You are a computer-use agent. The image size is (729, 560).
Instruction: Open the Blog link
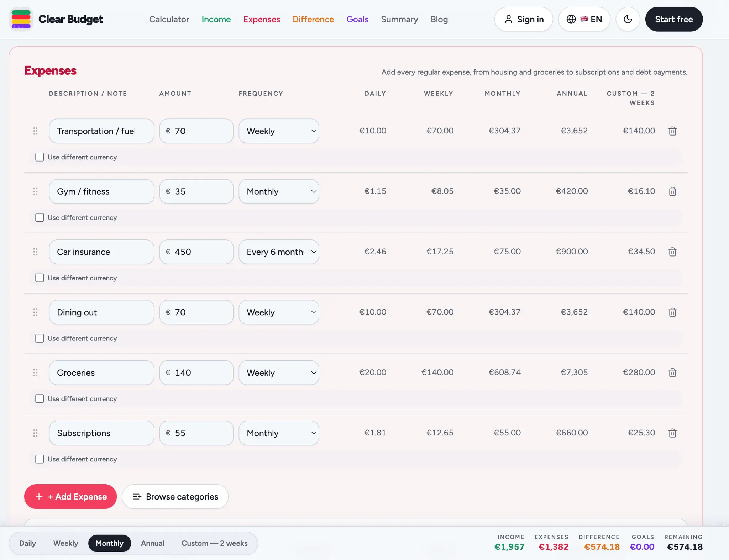click(x=439, y=19)
